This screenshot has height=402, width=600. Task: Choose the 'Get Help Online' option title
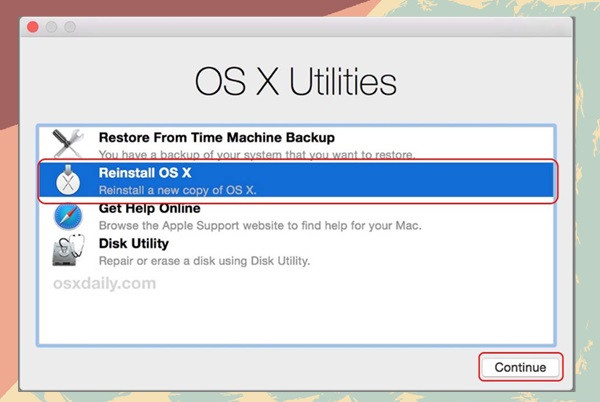tap(149, 208)
